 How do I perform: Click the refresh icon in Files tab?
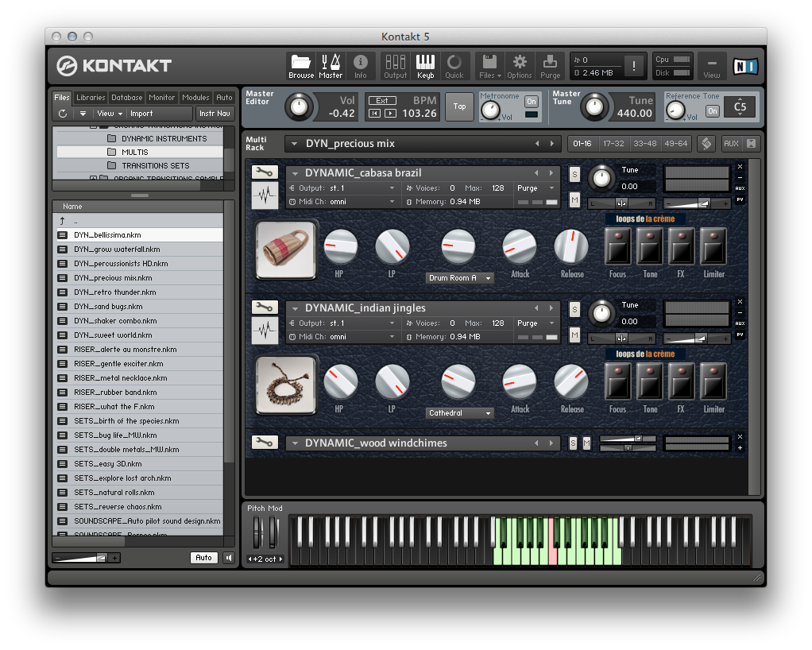pos(63,114)
